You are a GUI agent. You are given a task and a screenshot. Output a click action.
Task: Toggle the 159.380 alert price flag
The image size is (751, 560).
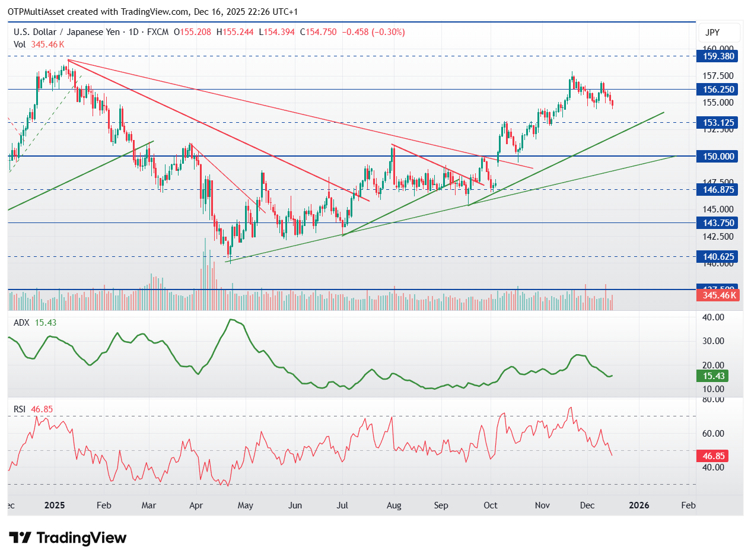tap(717, 56)
